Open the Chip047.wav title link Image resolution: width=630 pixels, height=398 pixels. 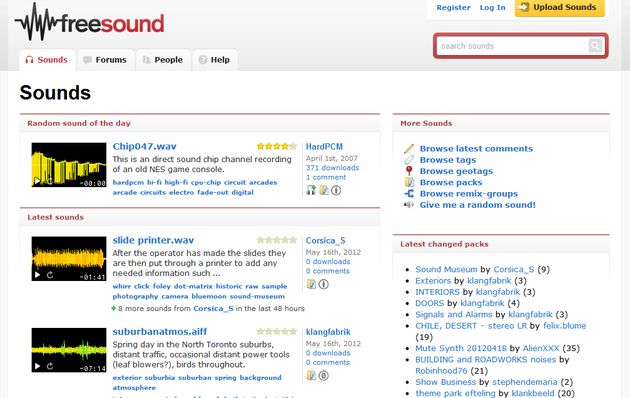(x=144, y=147)
